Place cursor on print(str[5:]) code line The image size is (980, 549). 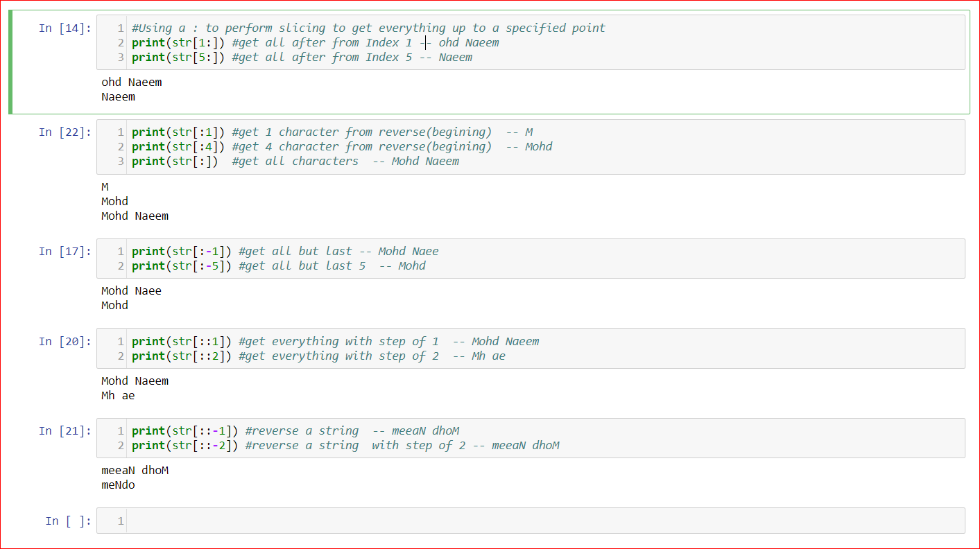[302, 58]
